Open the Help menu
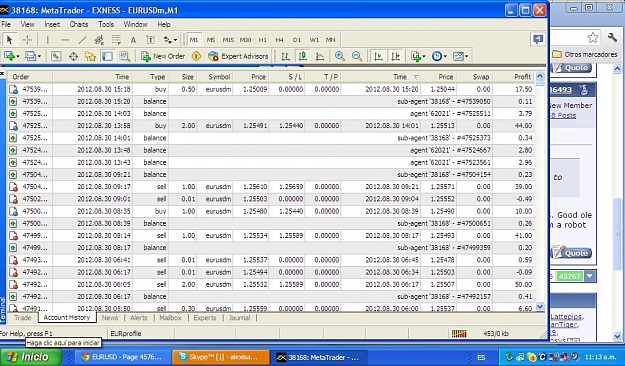This screenshot has height=366, width=625. point(163,24)
